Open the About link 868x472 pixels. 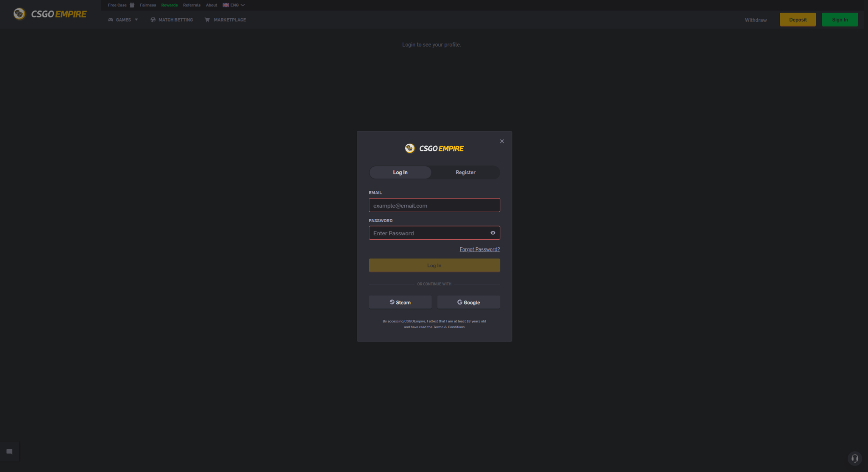[x=211, y=5]
